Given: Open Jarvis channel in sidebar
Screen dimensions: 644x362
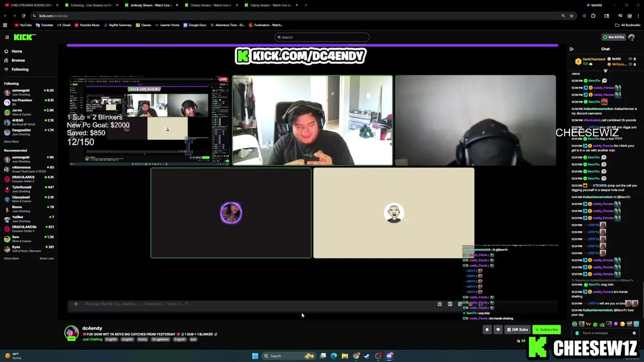Looking at the screenshot, I should [x=29, y=112].
